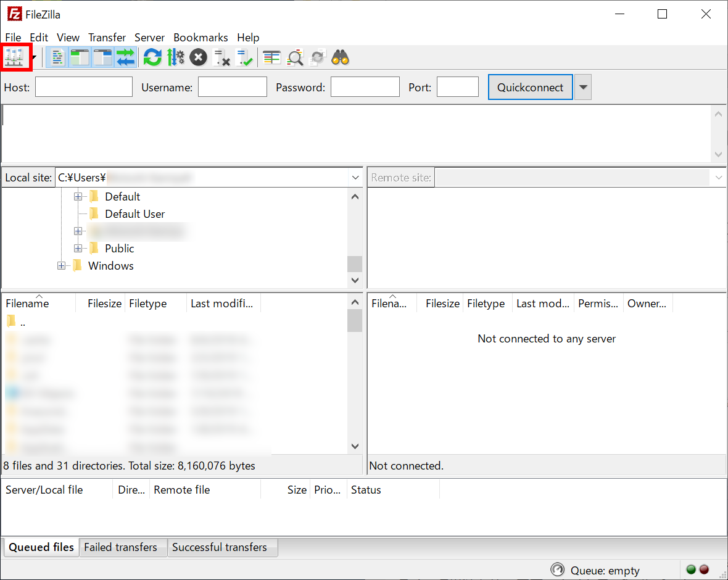Click the Port input field
This screenshot has width=728, height=580.
(x=458, y=87)
